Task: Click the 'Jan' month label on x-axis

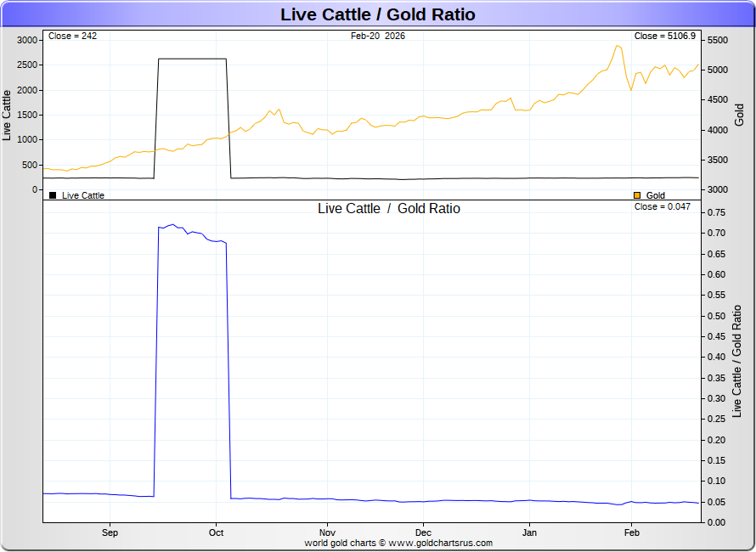Action: click(x=529, y=532)
